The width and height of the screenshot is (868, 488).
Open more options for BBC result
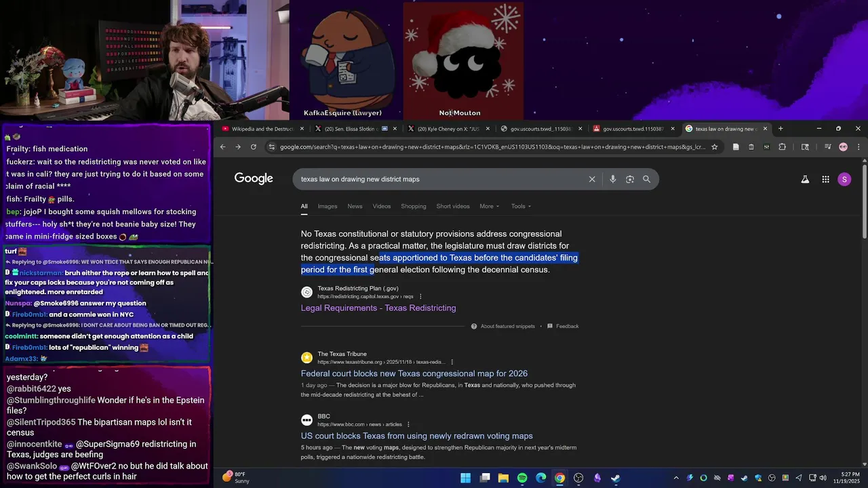tap(408, 424)
